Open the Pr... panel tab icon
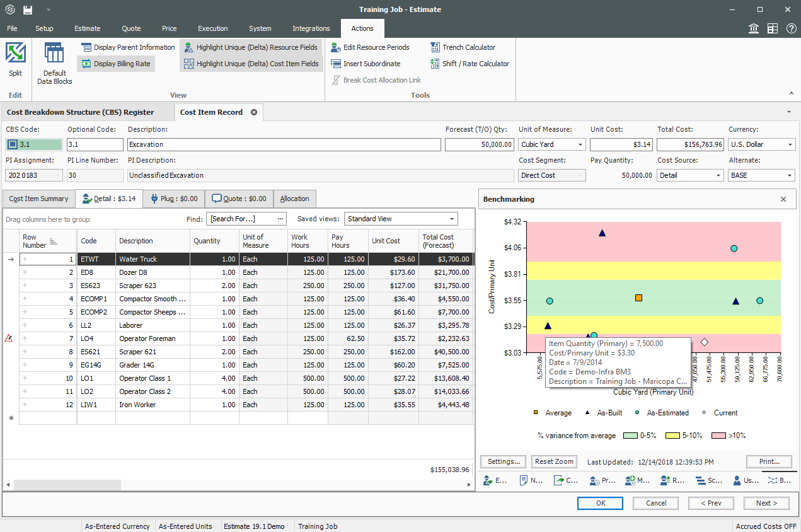Screen dimensions: 801x532 pyautogui.click(x=602, y=480)
